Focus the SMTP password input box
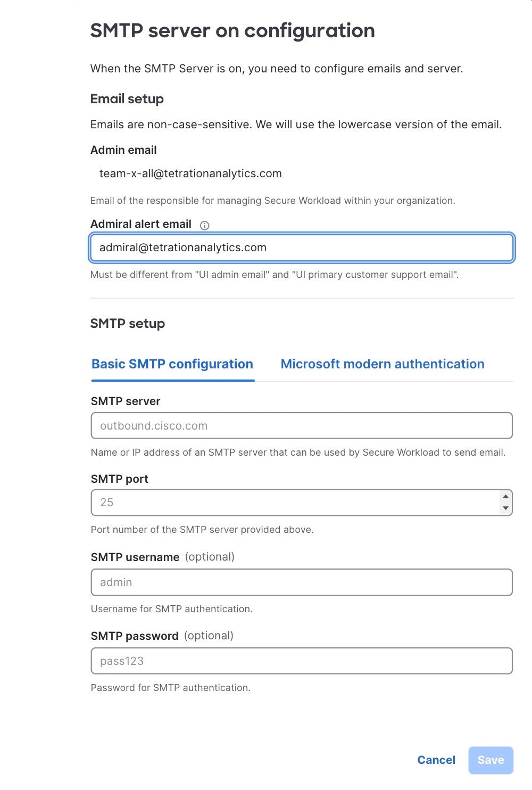This screenshot has height=790, width=532. click(302, 661)
